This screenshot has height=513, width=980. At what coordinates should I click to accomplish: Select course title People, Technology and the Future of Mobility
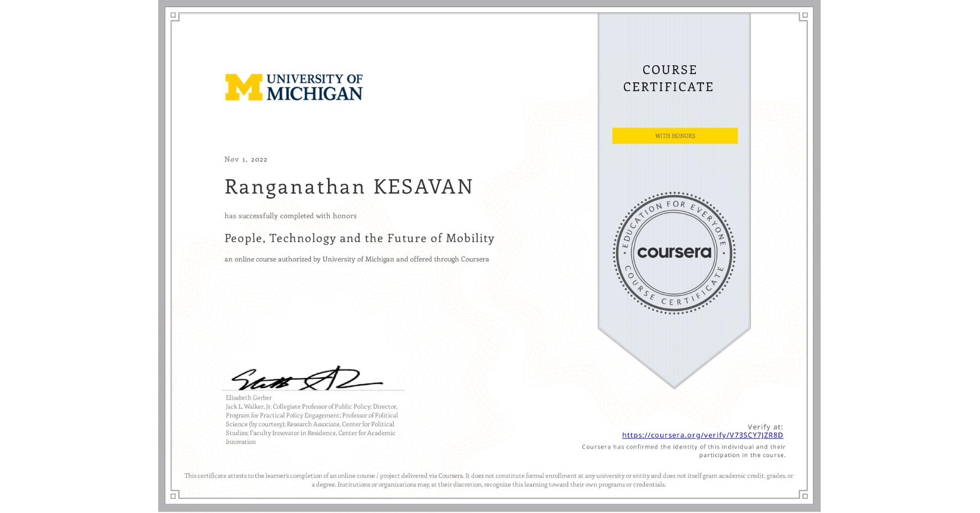359,238
